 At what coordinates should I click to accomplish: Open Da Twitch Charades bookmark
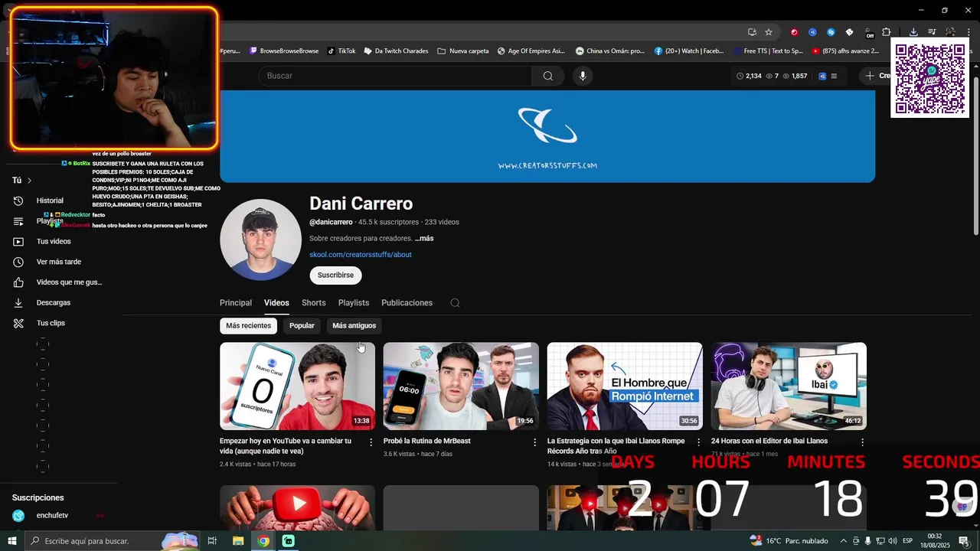click(x=397, y=51)
